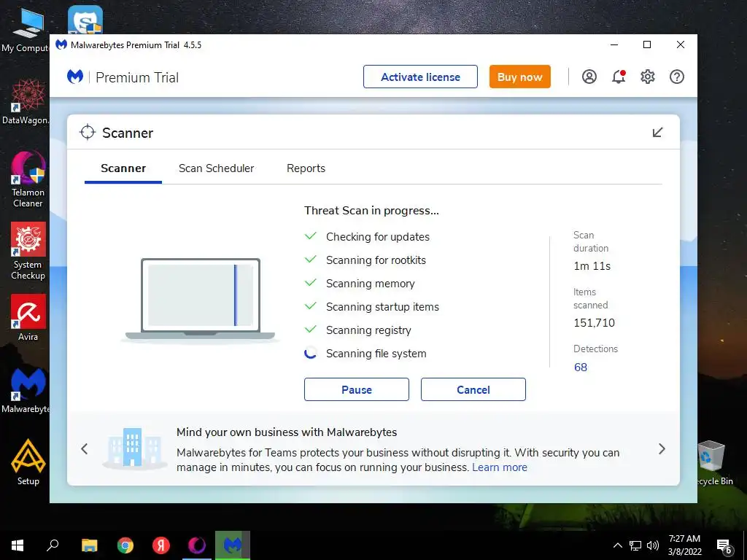Select the Recycle Bin desktop icon

pyautogui.click(x=713, y=463)
